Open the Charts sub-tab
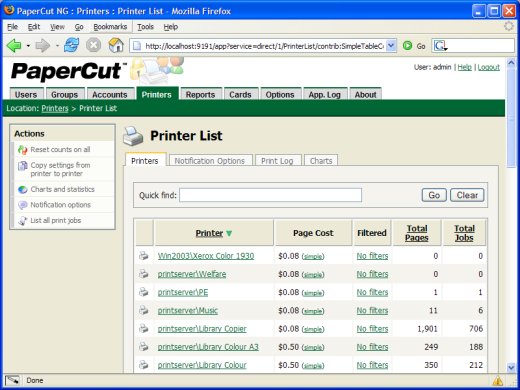This screenshot has width=520, height=390. coord(321,161)
